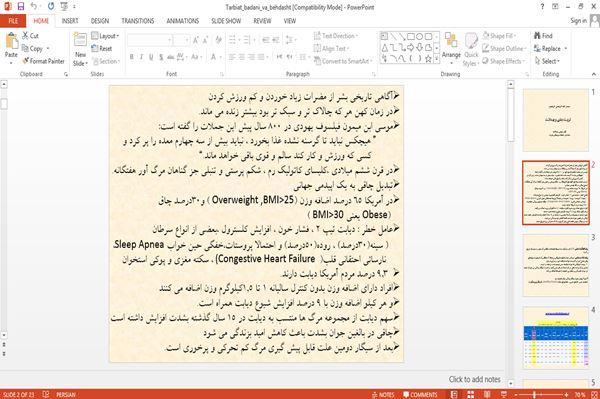Switch to the DESIGN tab

pos(100,21)
